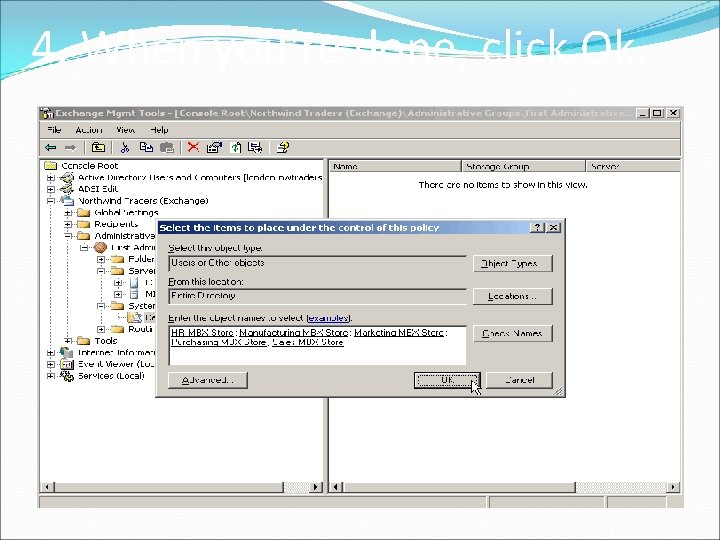The height and width of the screenshot is (540, 720).
Task: Click the Up one level folder icon
Action: (x=98, y=147)
